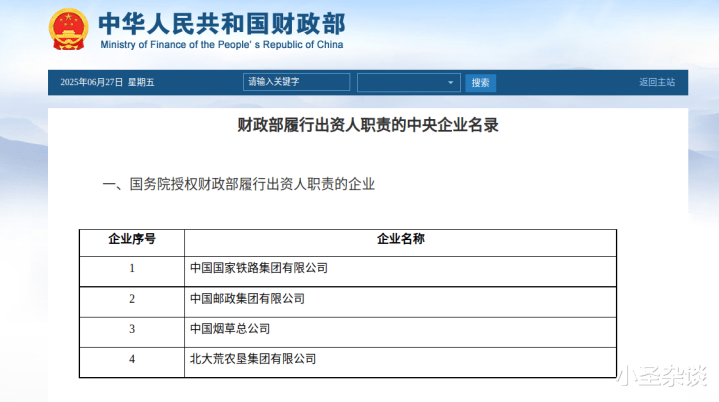Click the 中华人民共和国财政部 site title

[222, 24]
